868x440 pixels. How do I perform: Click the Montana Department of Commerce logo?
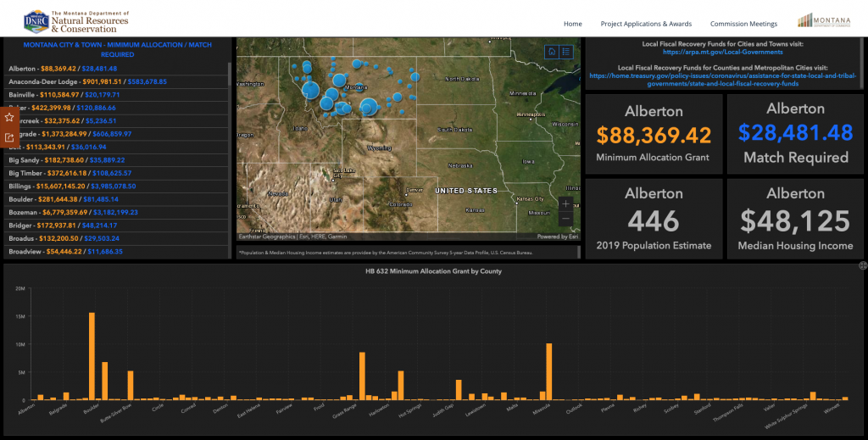click(824, 20)
